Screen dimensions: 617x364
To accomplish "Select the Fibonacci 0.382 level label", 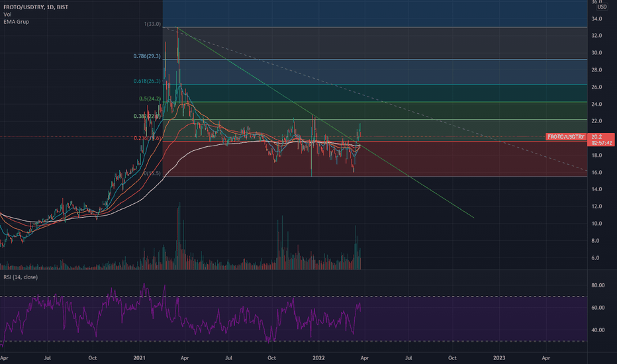I will point(147,116).
